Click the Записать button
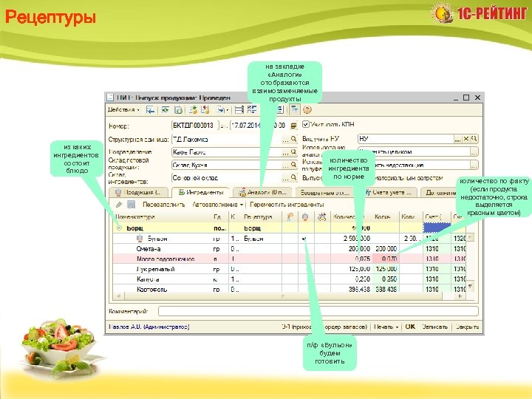532x399 pixels. [x=435, y=327]
